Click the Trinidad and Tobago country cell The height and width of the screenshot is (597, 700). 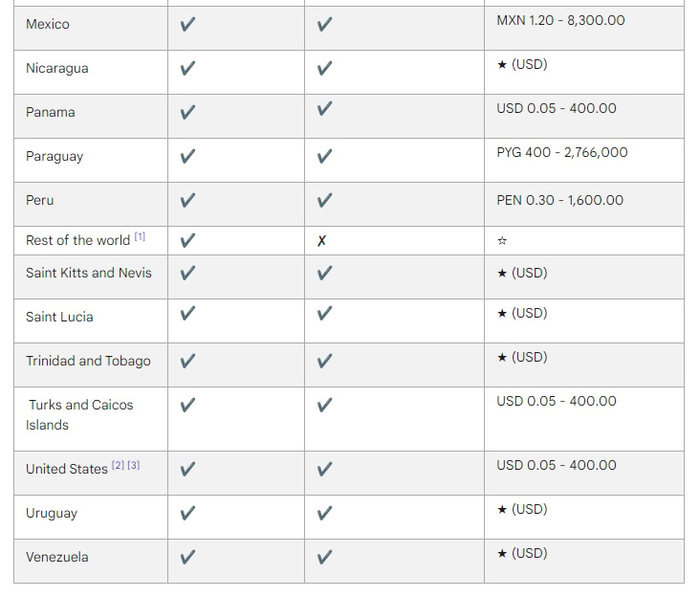88,362
